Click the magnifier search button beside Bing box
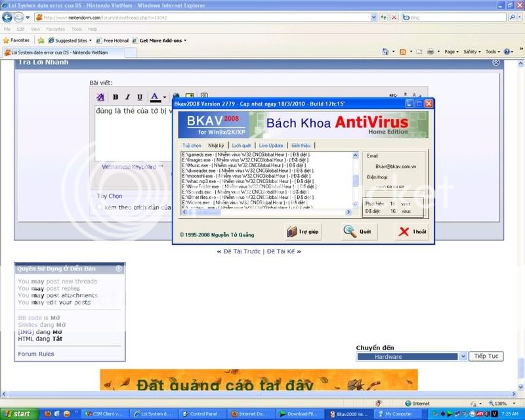The image size is (525, 420). 513,18
